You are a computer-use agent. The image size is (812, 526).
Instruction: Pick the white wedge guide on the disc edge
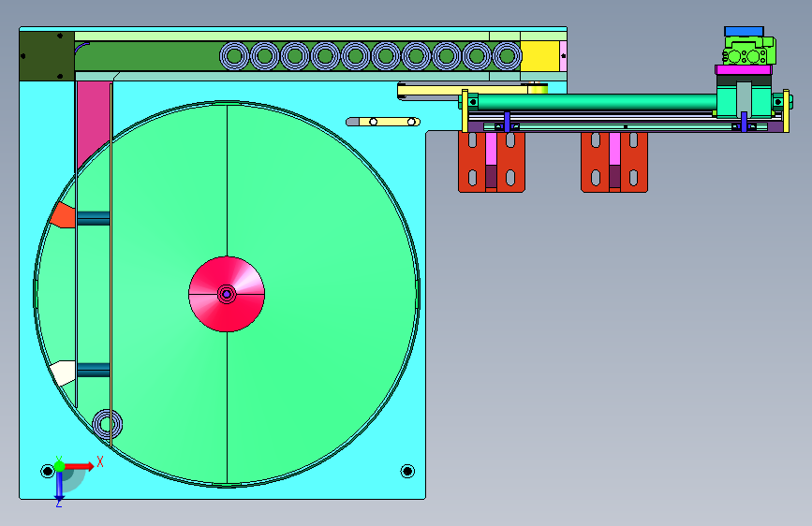click(x=63, y=373)
